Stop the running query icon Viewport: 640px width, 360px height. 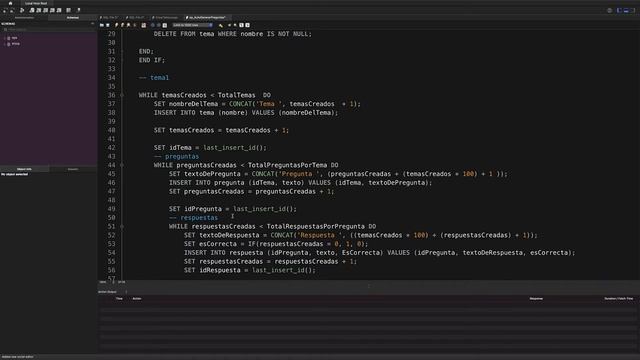tap(134, 25)
